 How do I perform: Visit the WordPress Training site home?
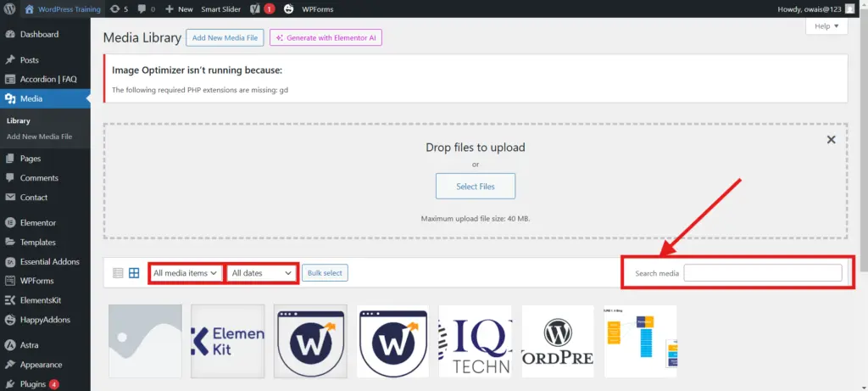(63, 8)
